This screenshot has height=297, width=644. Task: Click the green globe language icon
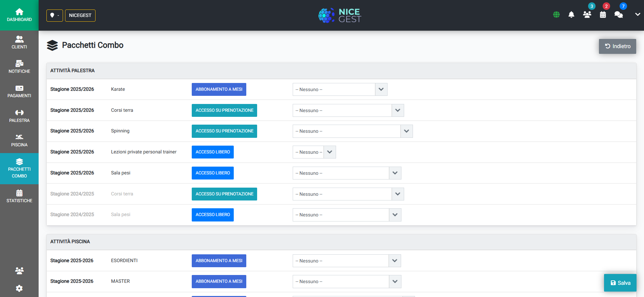pos(556,15)
